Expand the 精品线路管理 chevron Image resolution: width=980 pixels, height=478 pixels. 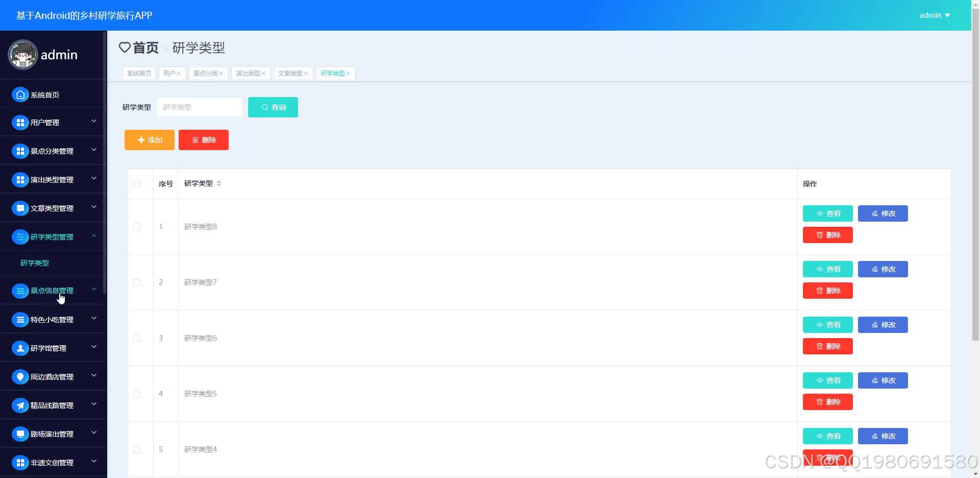(x=94, y=404)
